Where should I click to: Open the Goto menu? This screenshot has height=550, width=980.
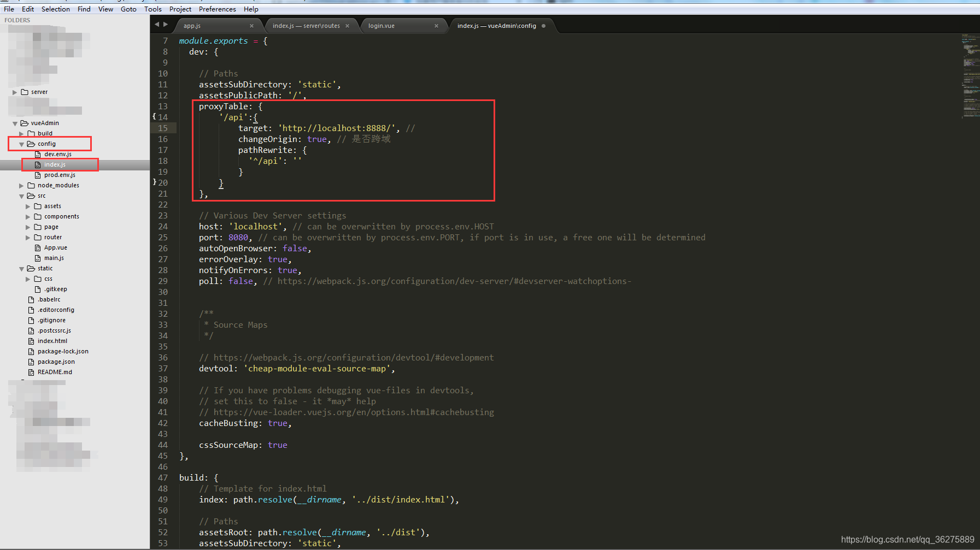coord(128,9)
